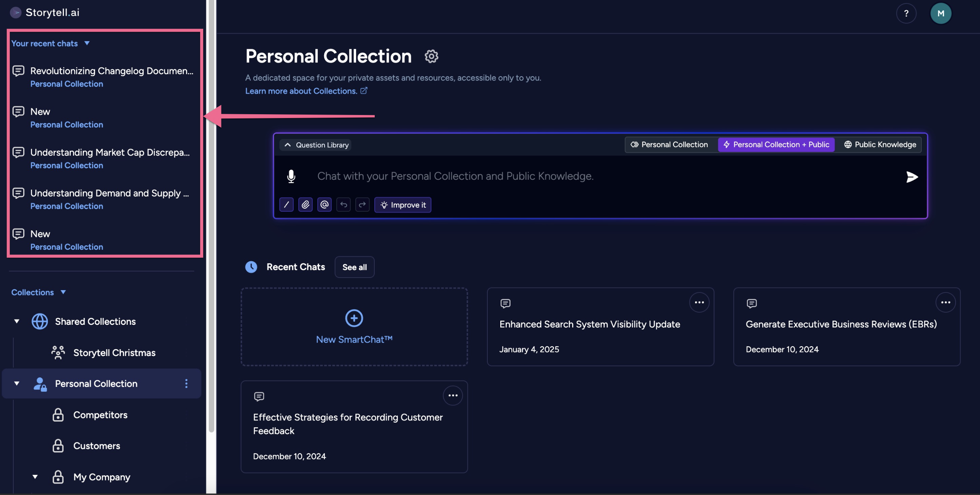This screenshot has width=980, height=495.
Task: Open the M user avatar menu
Action: pyautogui.click(x=940, y=13)
